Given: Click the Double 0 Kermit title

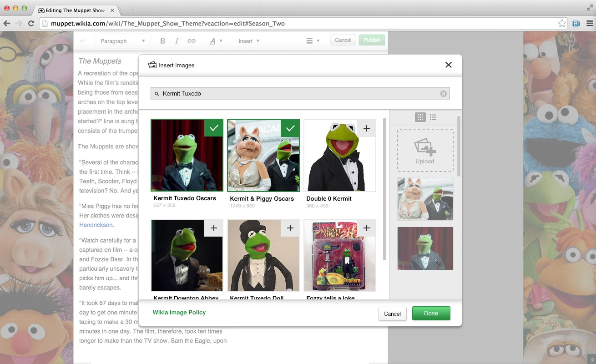Looking at the screenshot, I should tap(329, 199).
